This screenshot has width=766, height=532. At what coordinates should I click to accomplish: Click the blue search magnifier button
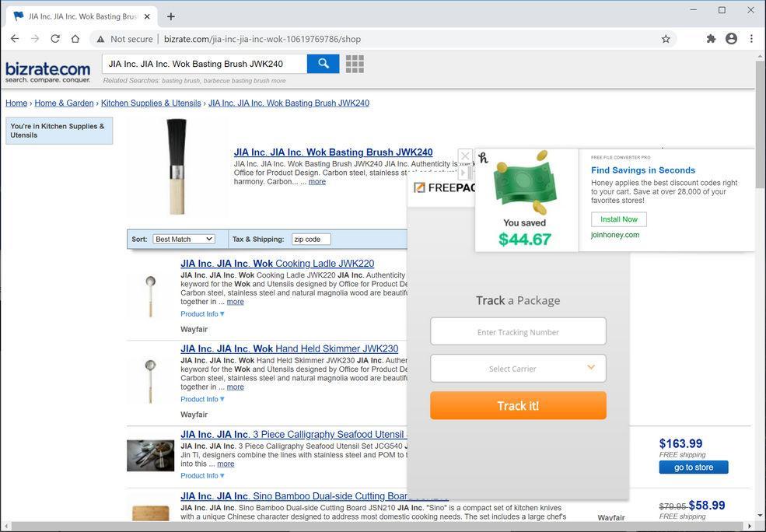[x=323, y=64]
